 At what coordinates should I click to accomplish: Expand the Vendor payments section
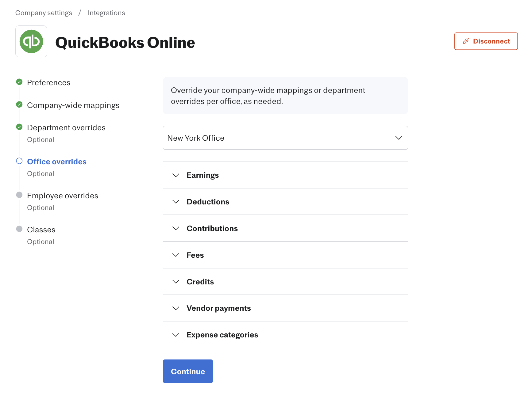pos(285,308)
